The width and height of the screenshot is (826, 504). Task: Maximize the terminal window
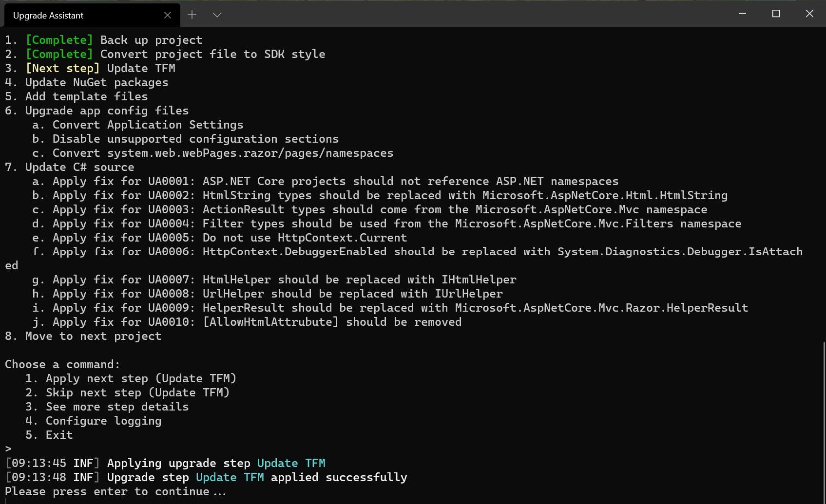[776, 14]
